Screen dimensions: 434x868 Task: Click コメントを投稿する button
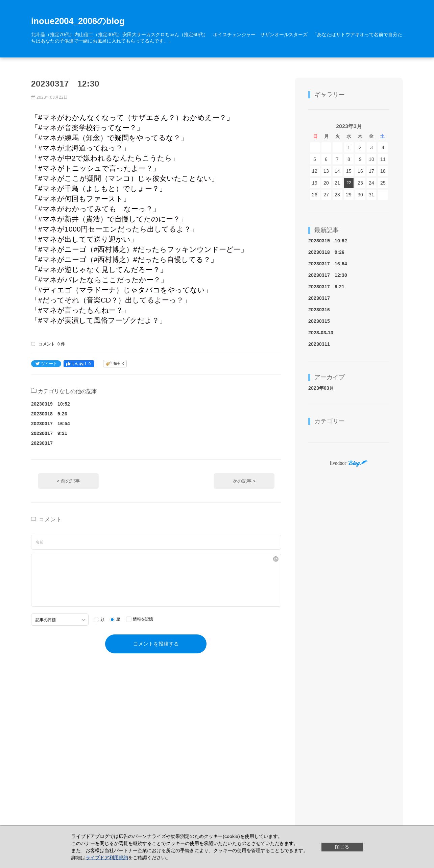(x=156, y=644)
